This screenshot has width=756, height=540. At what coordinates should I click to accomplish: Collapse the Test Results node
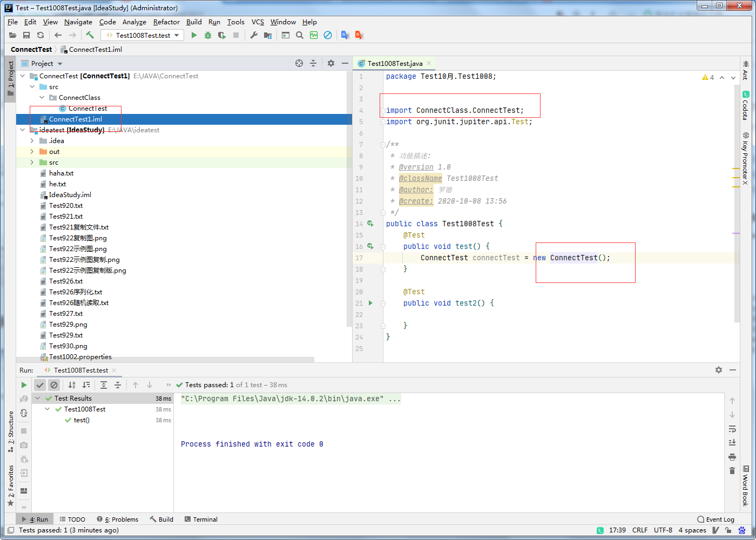coord(38,399)
